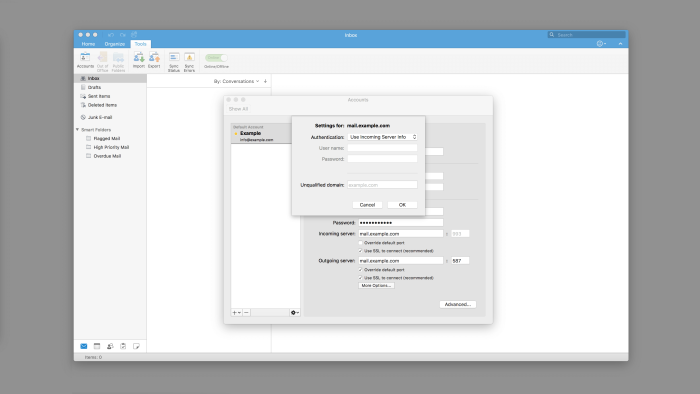Toggle Use SSL for the outgoing server
This screenshot has width=700, height=394.
click(x=360, y=278)
